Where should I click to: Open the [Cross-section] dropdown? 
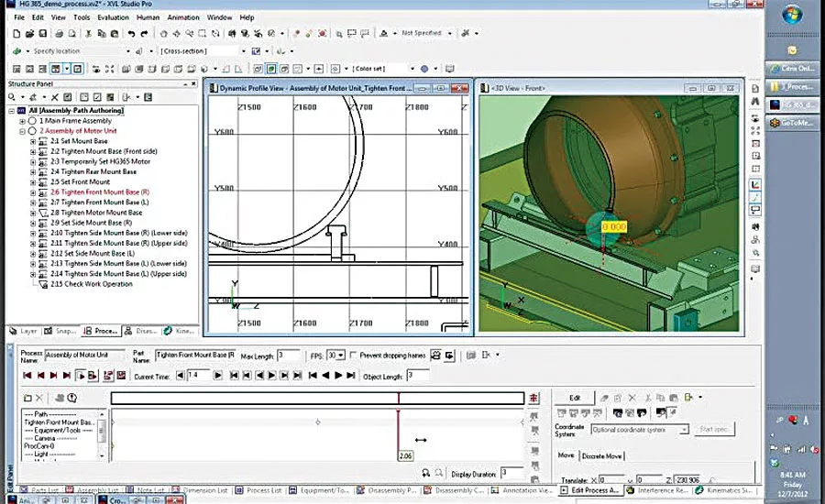(243, 51)
